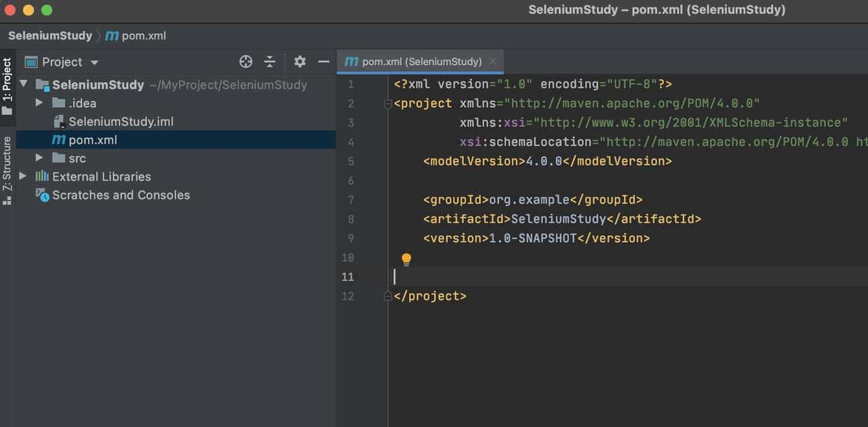This screenshot has width=868, height=427.
Task: Expand the src folder
Action: pyautogui.click(x=39, y=158)
